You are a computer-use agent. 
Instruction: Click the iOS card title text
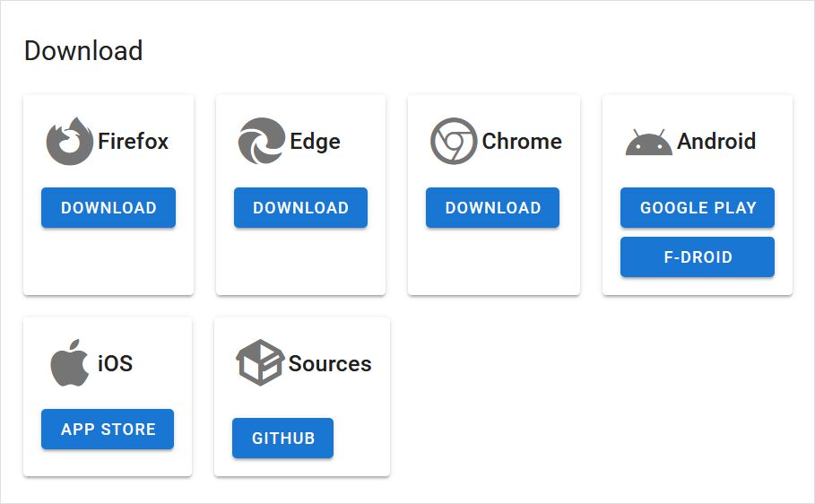[115, 363]
